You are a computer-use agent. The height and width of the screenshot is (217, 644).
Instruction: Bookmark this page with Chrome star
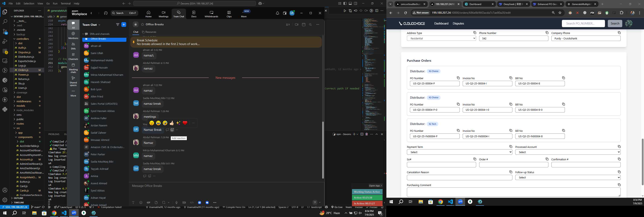[560, 13]
